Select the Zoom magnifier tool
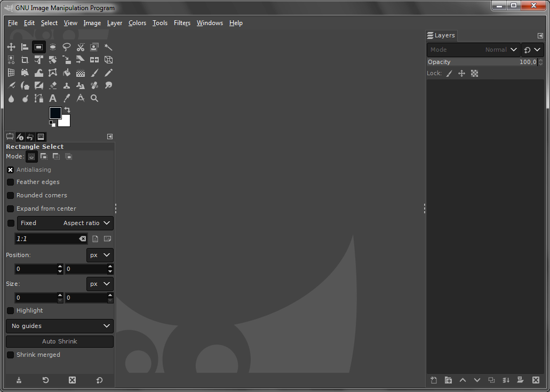This screenshot has width=550, height=392. click(94, 98)
